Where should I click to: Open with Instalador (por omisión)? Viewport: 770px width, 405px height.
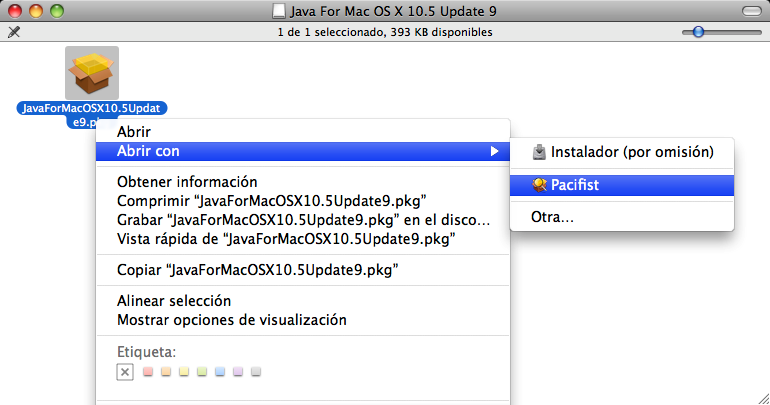[622, 152]
